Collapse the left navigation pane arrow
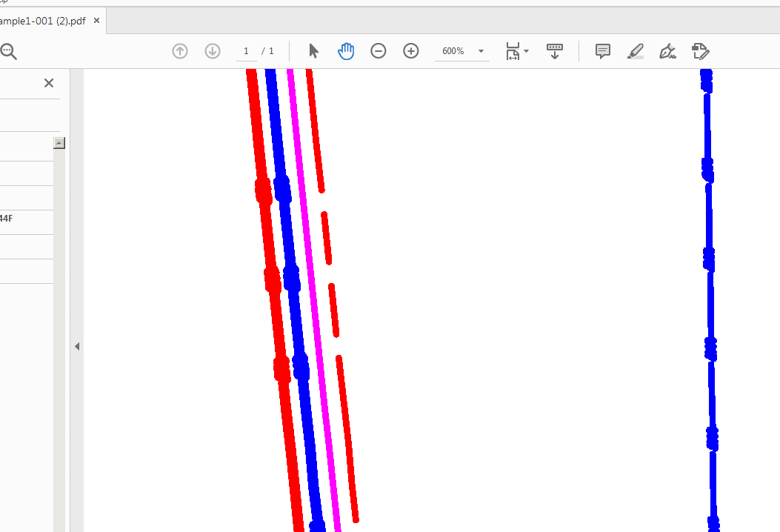Image resolution: width=780 pixels, height=532 pixels. (77, 346)
